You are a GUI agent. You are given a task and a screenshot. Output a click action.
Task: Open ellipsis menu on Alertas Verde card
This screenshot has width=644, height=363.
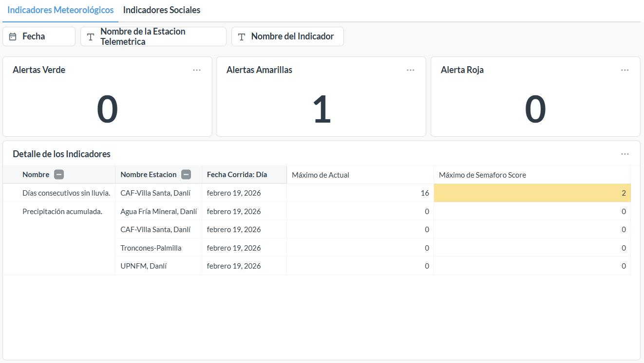coord(196,70)
